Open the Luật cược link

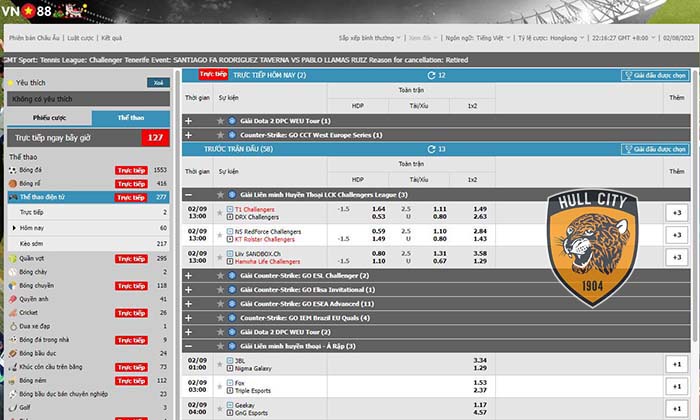click(x=80, y=37)
